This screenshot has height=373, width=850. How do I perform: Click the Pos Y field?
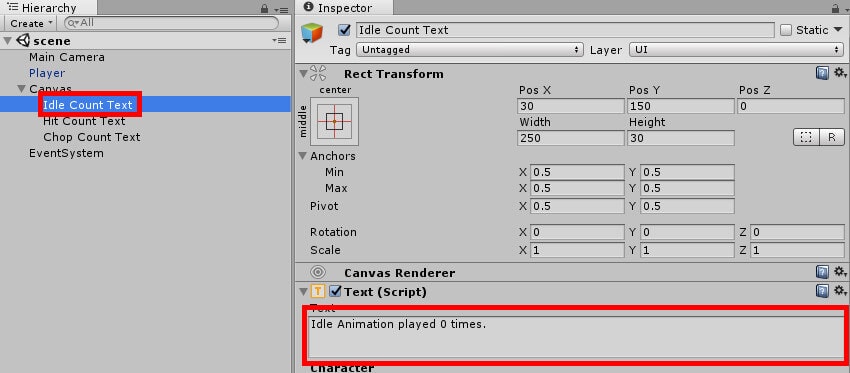point(681,106)
